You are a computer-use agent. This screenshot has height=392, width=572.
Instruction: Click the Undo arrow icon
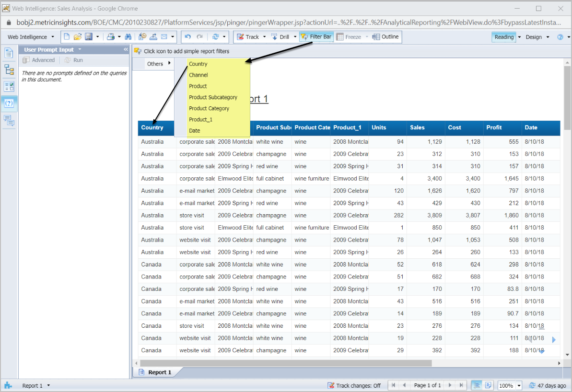click(x=188, y=37)
